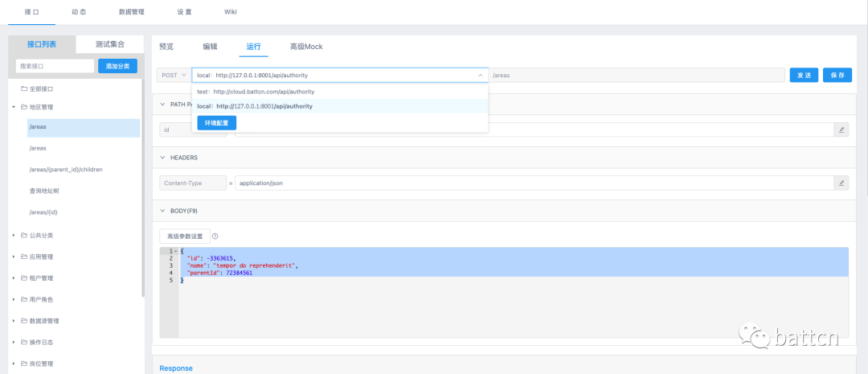This screenshot has width=868, height=374.
Task: Click the edit icon next to application/json
Action: coord(841,183)
